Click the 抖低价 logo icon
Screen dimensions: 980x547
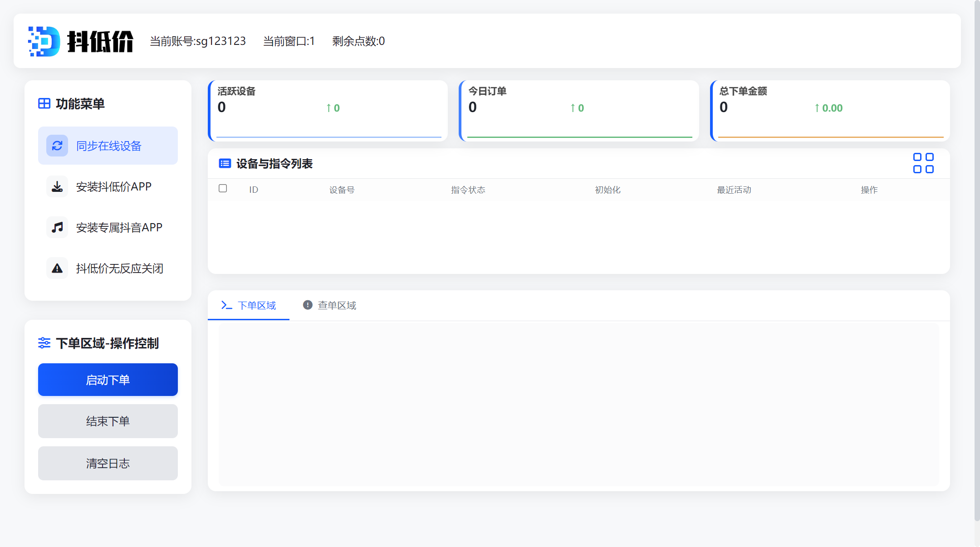[45, 41]
